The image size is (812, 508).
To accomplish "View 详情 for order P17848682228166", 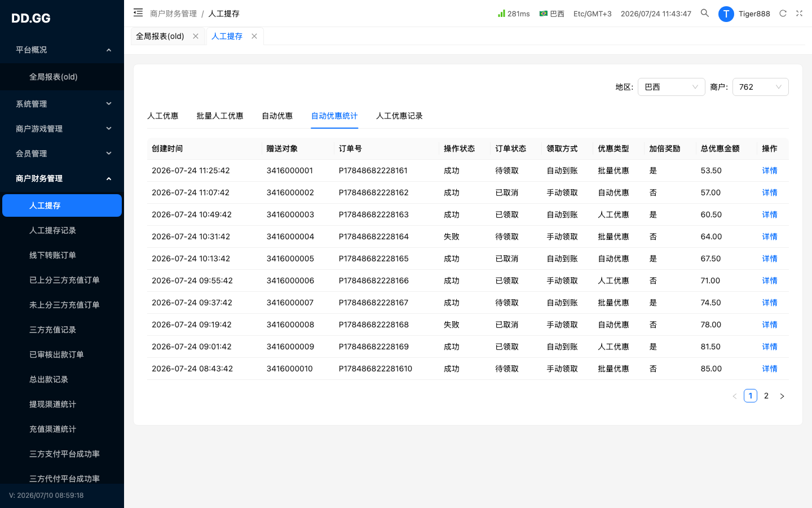I will click(x=770, y=281).
